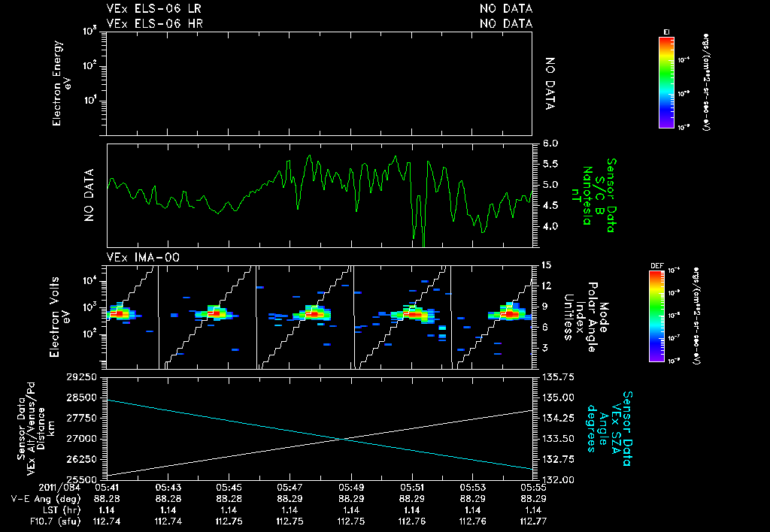Click the 4.0 tick on the B-field axis
Viewport: 770px width, 532px height.
pos(550,226)
